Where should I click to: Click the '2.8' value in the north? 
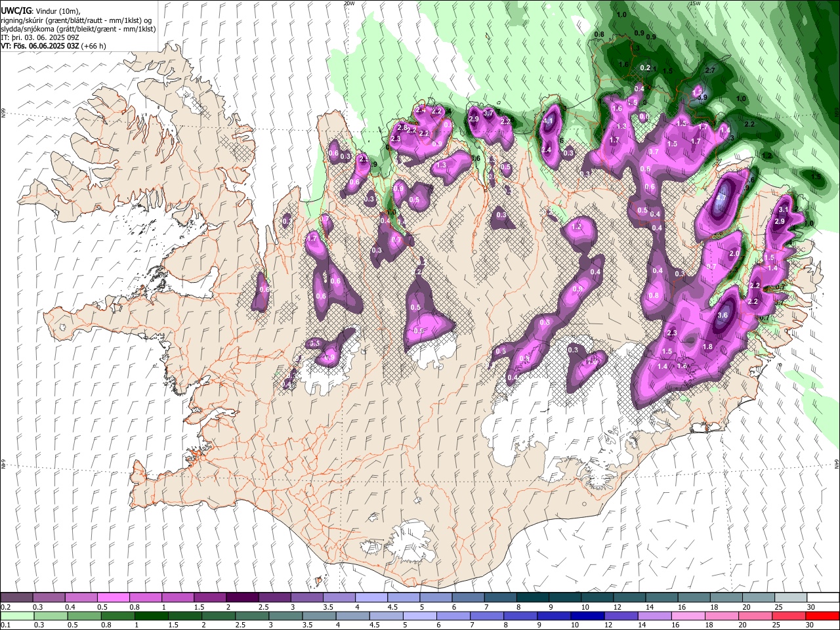(x=402, y=127)
